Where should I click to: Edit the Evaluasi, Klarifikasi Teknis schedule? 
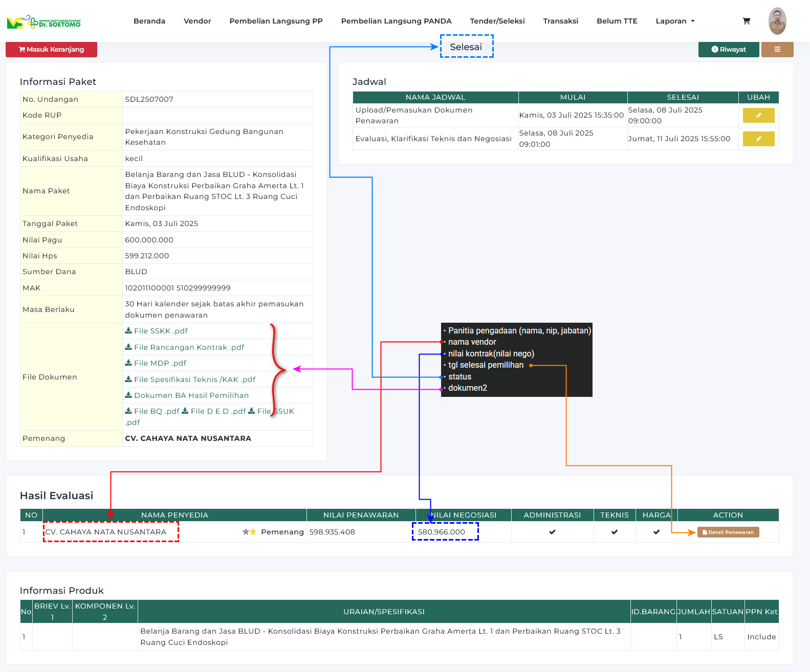pyautogui.click(x=758, y=139)
